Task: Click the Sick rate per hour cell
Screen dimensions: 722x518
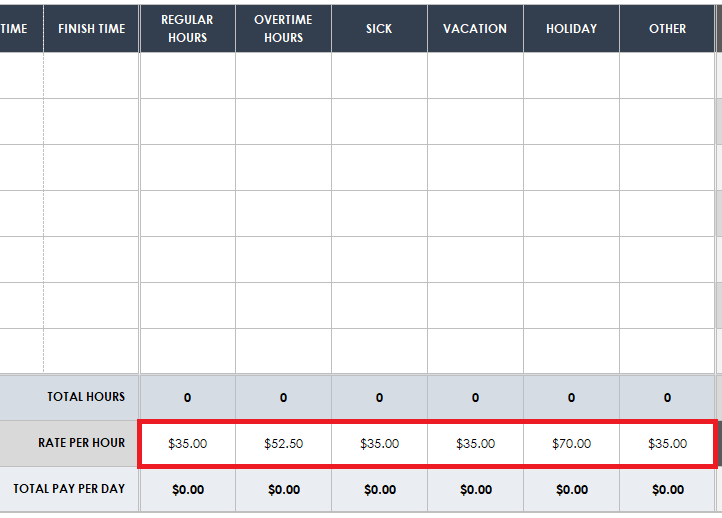Action: click(379, 443)
